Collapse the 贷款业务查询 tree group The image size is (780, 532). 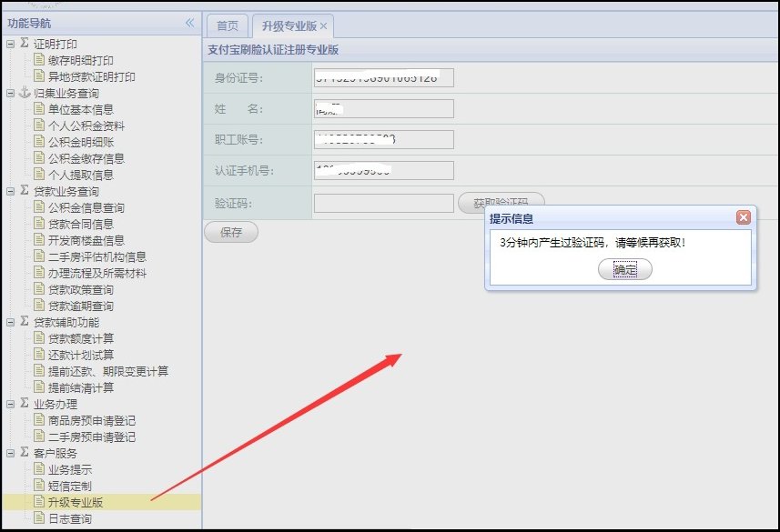click(10, 191)
